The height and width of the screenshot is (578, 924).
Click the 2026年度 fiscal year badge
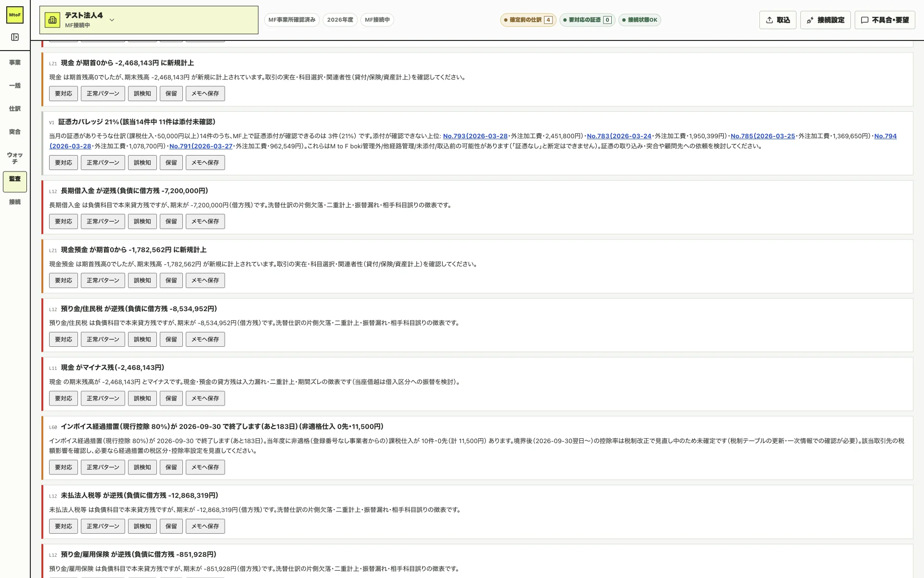[x=340, y=20]
